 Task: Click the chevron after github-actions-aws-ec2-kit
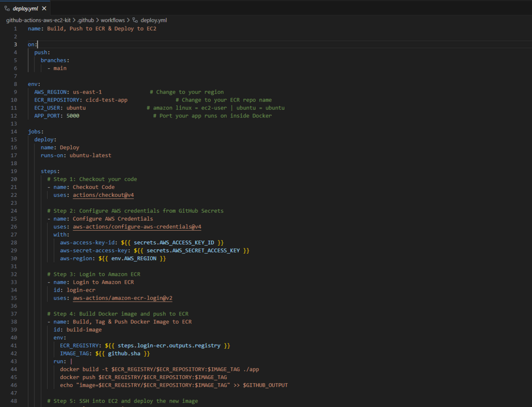[74, 20]
